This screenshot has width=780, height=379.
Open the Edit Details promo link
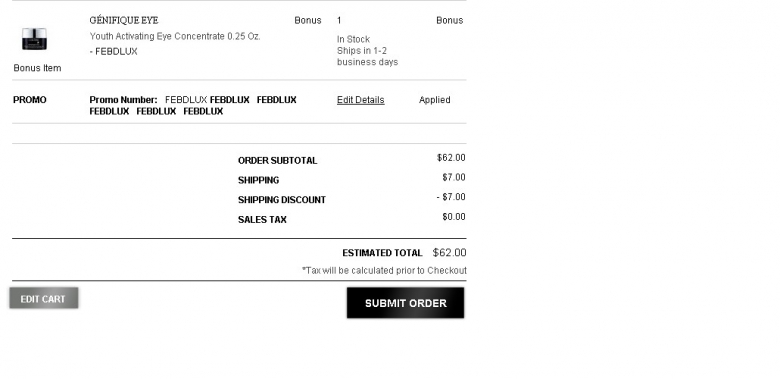pos(361,100)
